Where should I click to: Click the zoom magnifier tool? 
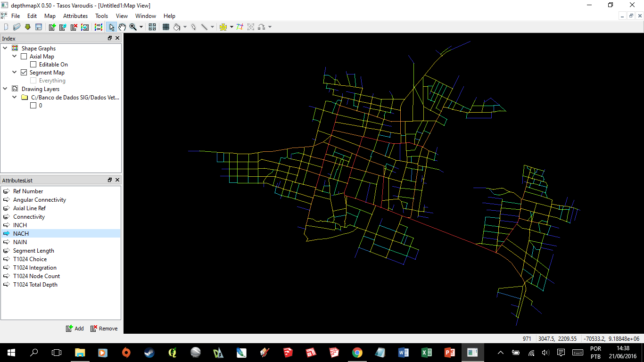133,27
